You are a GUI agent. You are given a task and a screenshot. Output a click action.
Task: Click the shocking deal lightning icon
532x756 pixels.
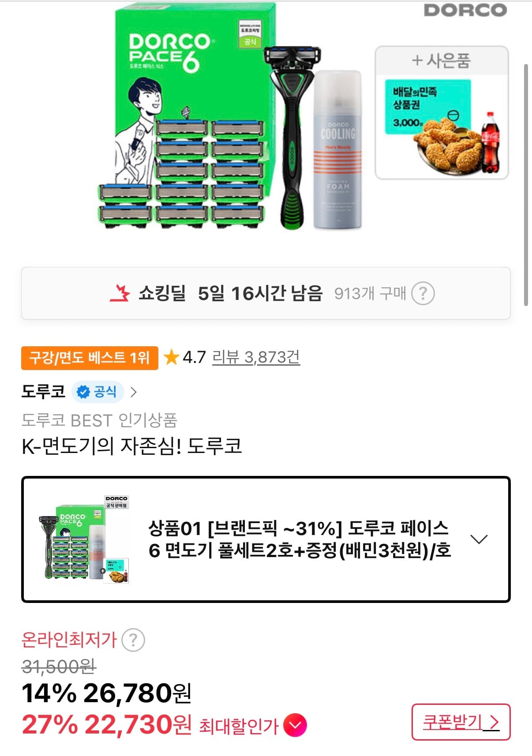click(120, 293)
